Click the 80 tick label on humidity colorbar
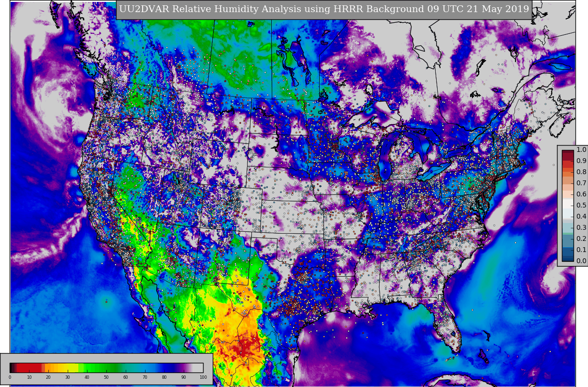The image size is (588, 387). pyautogui.click(x=164, y=377)
